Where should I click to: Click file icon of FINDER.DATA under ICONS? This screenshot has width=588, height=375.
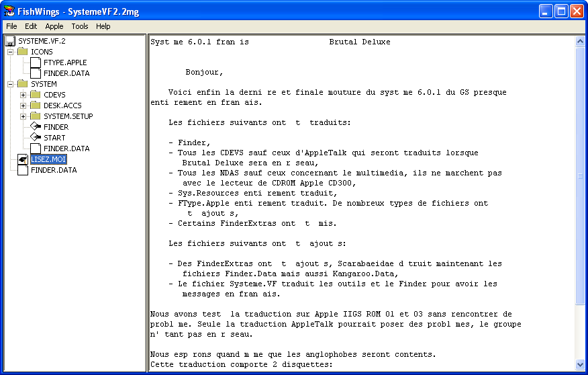(36, 73)
